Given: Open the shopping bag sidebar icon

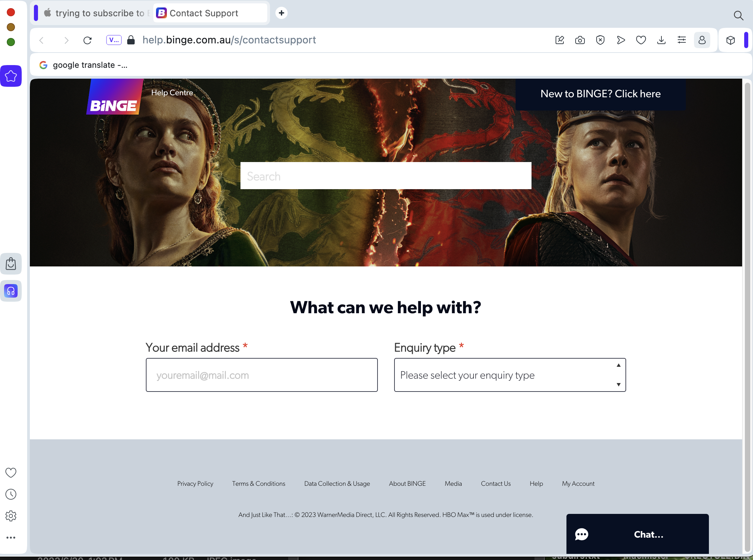Looking at the screenshot, I should [11, 264].
